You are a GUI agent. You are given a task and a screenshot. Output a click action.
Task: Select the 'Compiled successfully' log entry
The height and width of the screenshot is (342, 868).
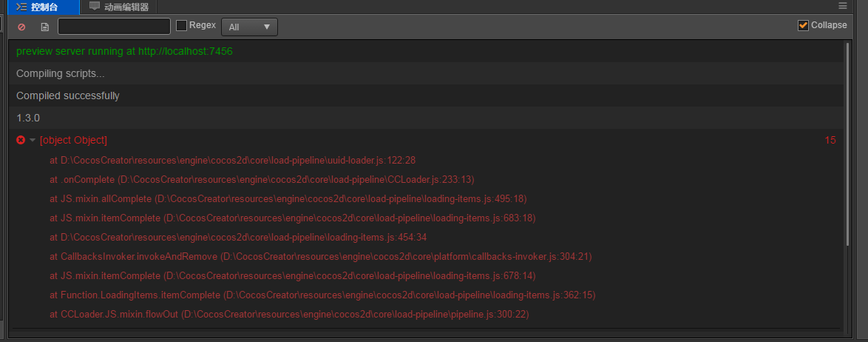pos(68,95)
